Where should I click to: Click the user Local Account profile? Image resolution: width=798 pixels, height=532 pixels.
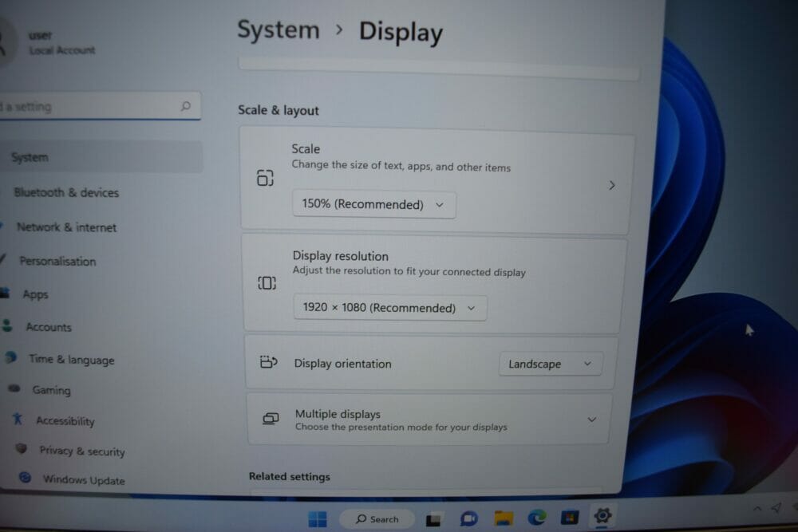coord(49,43)
